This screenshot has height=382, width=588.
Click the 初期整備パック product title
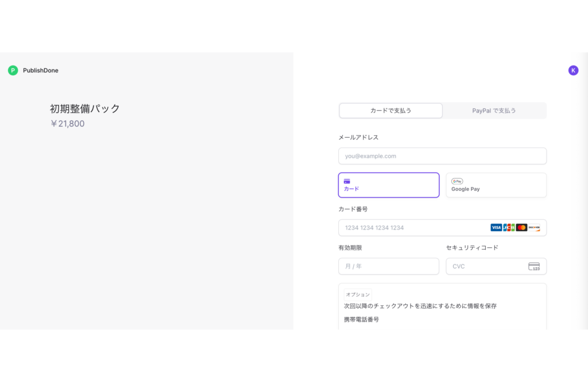click(x=85, y=108)
